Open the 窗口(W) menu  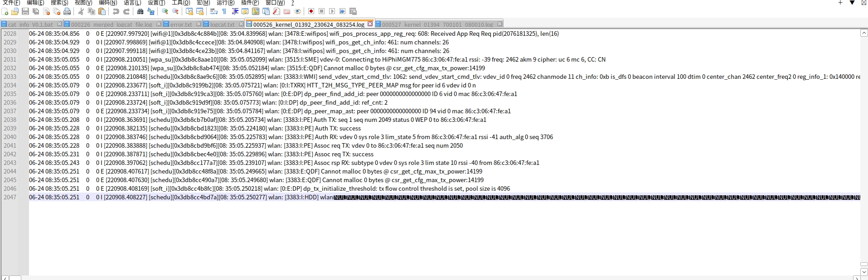275,3
